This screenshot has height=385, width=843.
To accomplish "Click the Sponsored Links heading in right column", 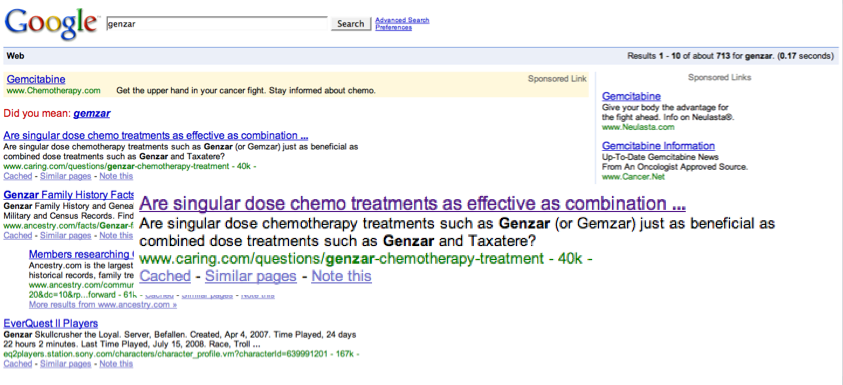I will pyautogui.click(x=719, y=77).
